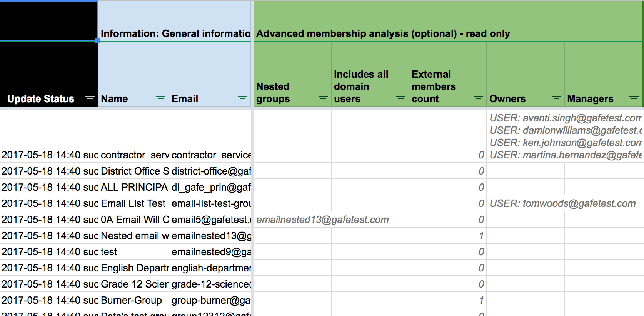Open filter for the Email column
Image resolution: width=644 pixels, height=316 pixels.
pos(242,99)
